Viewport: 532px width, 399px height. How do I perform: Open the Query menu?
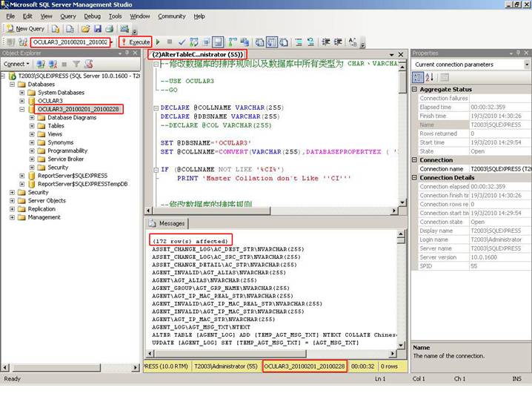click(x=68, y=16)
